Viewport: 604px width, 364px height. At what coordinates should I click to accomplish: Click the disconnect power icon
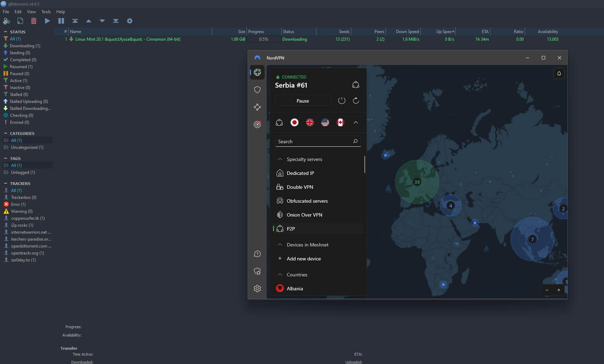pyautogui.click(x=342, y=101)
